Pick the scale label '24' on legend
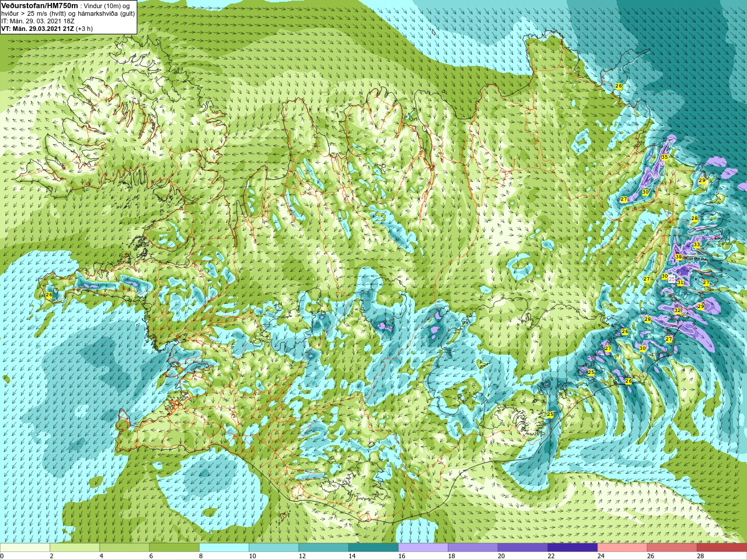 [601, 556]
